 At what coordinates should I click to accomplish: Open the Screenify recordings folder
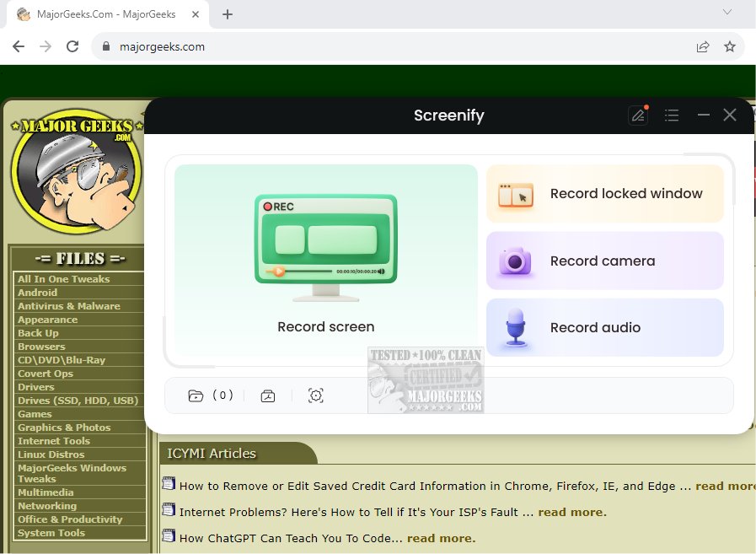pyautogui.click(x=196, y=395)
